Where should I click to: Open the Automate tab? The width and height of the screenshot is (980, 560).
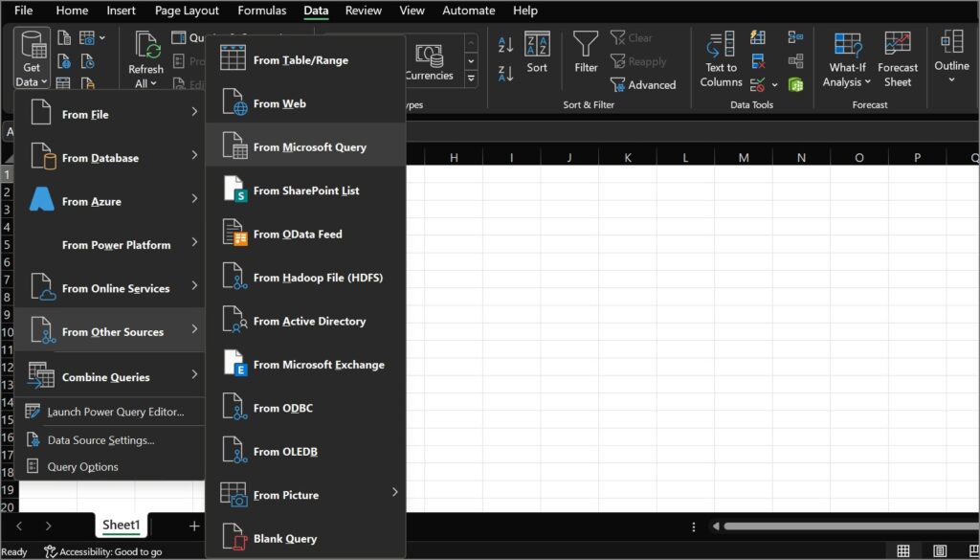468,11
